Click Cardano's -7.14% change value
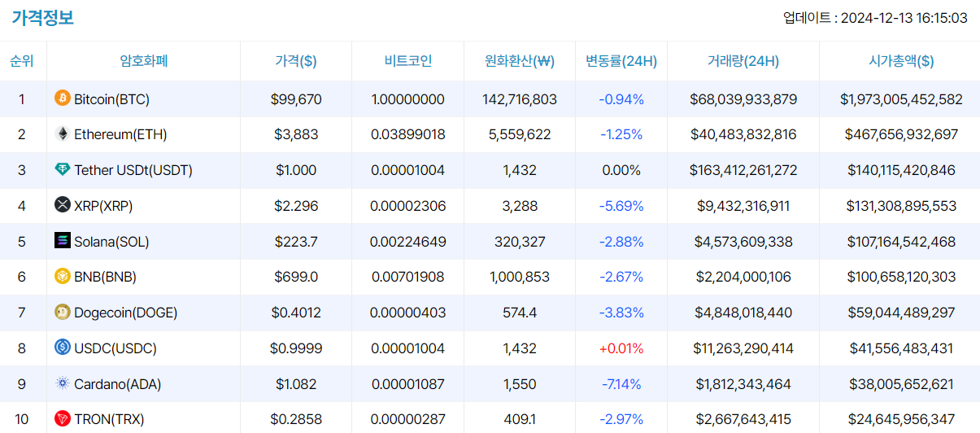The height and width of the screenshot is (433, 980). [x=621, y=384]
